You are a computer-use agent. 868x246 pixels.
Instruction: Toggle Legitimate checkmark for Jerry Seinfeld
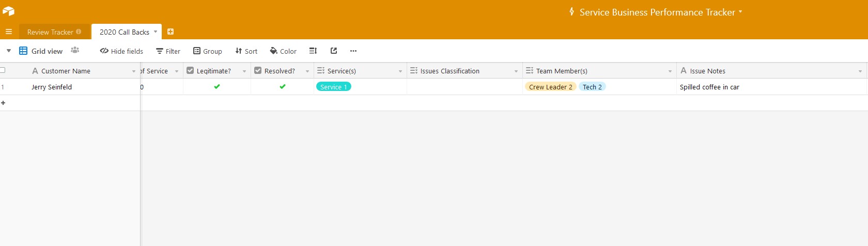(x=217, y=87)
